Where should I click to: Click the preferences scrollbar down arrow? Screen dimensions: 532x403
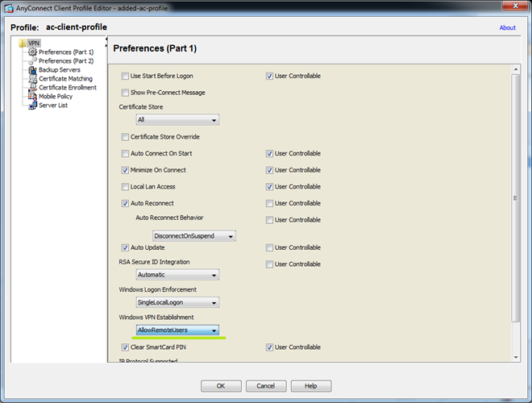516,357
